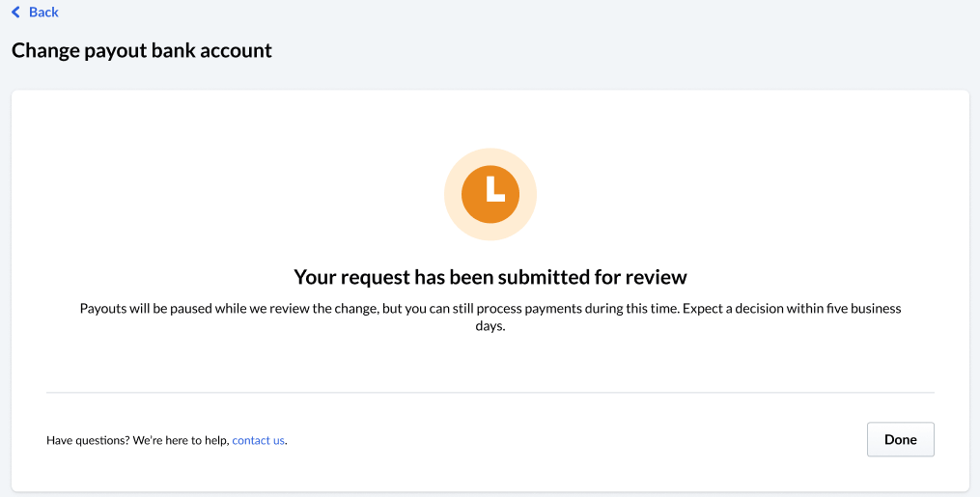This screenshot has width=980, height=497.
Task: Open the contact us link
Action: coord(259,440)
